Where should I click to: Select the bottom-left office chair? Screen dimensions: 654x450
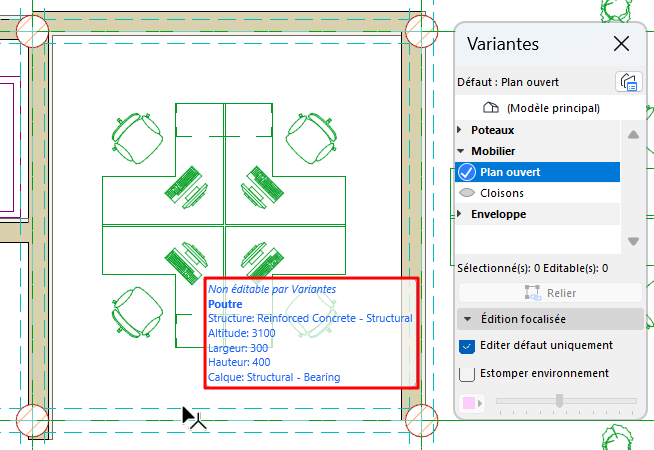click(137, 312)
